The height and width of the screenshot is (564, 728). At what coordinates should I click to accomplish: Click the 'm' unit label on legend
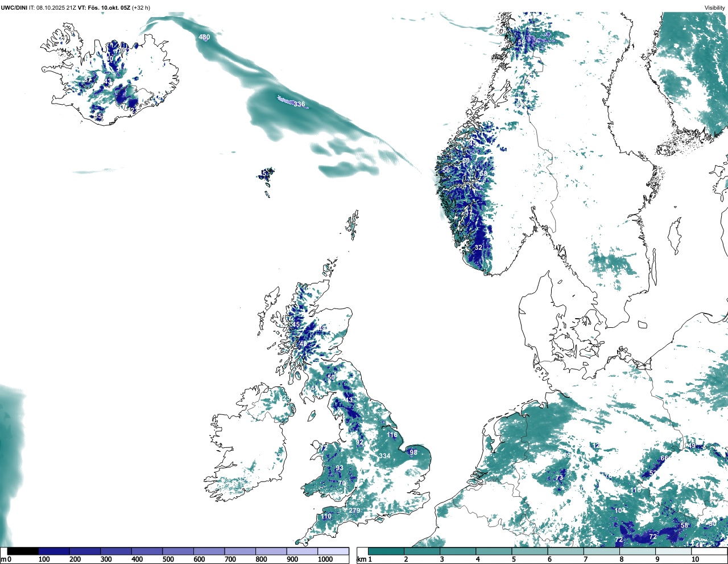pos(3,559)
